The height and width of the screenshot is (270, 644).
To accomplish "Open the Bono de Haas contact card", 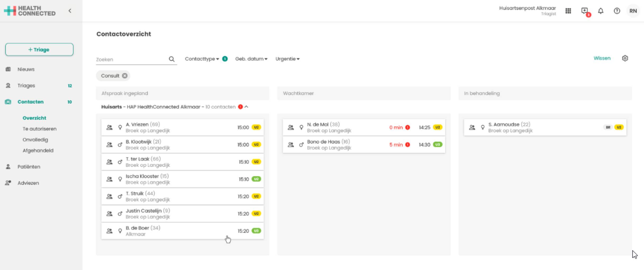I will pyautogui.click(x=364, y=145).
